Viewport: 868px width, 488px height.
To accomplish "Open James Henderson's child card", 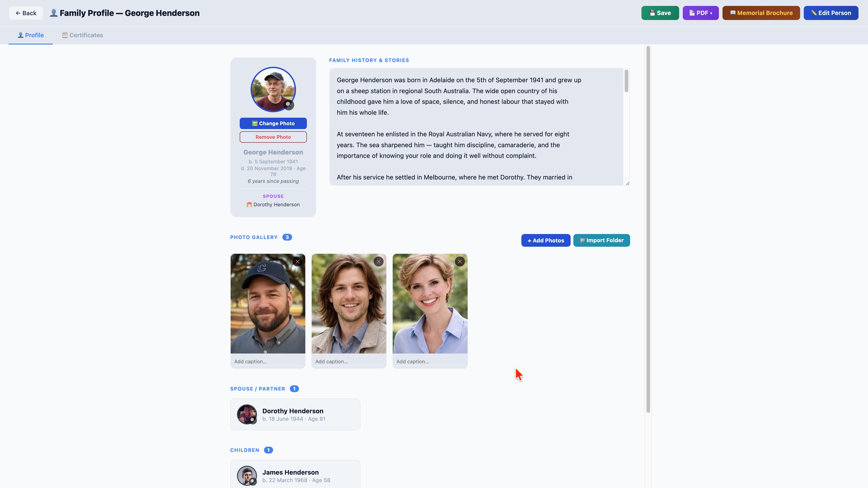I will click(295, 474).
